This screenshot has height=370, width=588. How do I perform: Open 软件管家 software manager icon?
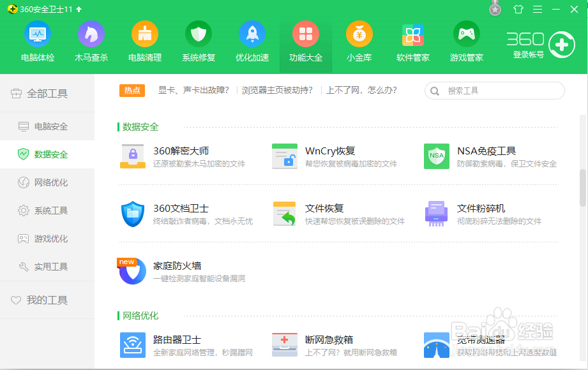pos(413,34)
